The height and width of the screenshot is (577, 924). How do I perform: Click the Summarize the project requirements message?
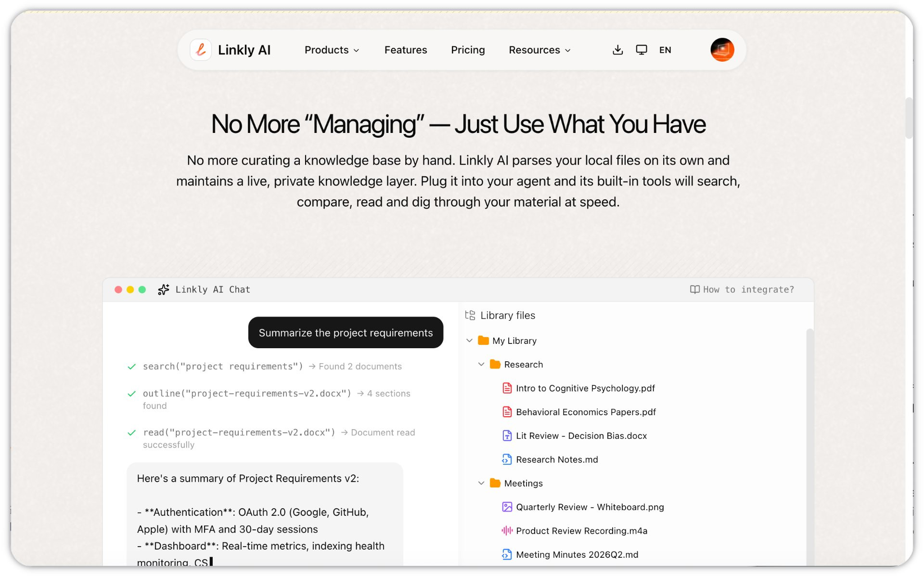coord(346,332)
